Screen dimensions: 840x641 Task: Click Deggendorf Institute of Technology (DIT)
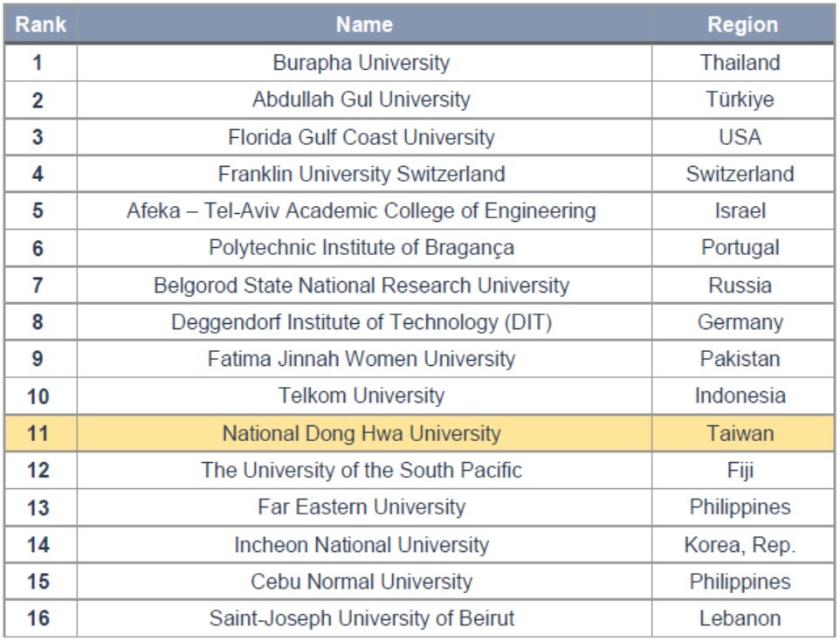tap(361, 322)
